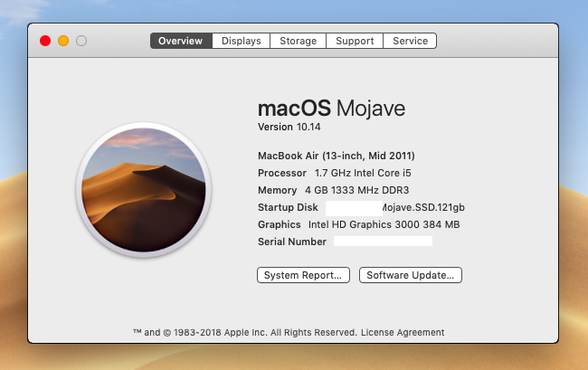The width and height of the screenshot is (588, 370).
Task: Click the macOS Mojave title
Action: click(331, 109)
